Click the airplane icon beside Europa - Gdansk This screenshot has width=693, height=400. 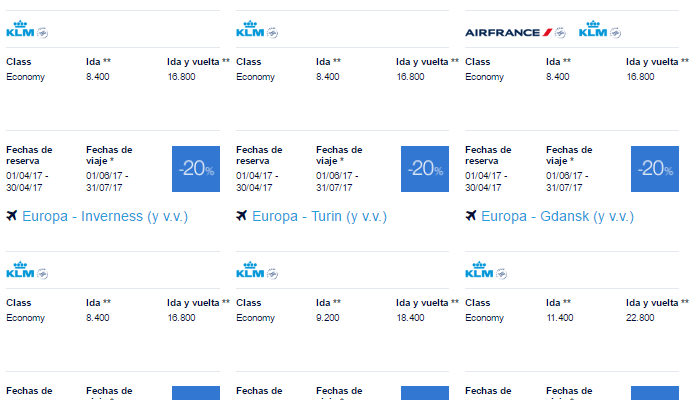coord(471,216)
